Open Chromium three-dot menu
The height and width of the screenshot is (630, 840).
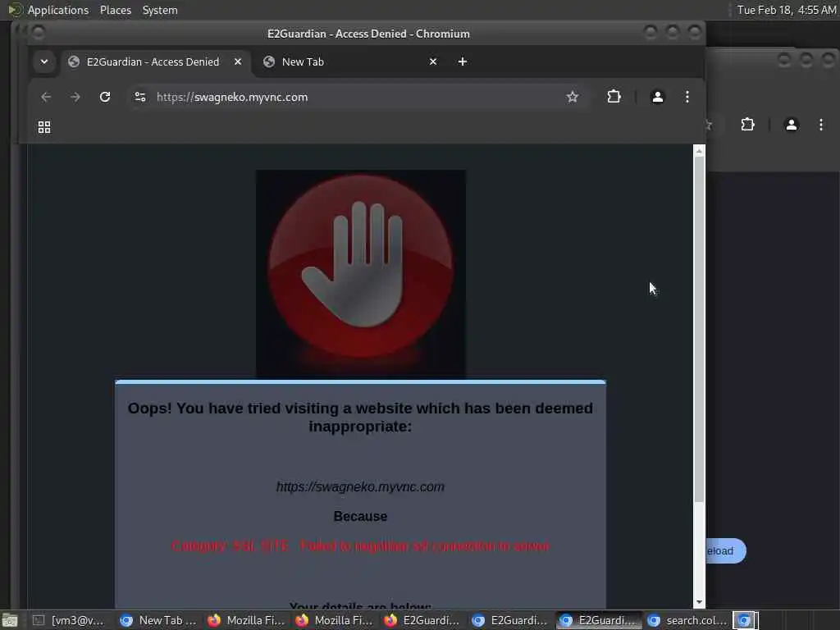687,97
